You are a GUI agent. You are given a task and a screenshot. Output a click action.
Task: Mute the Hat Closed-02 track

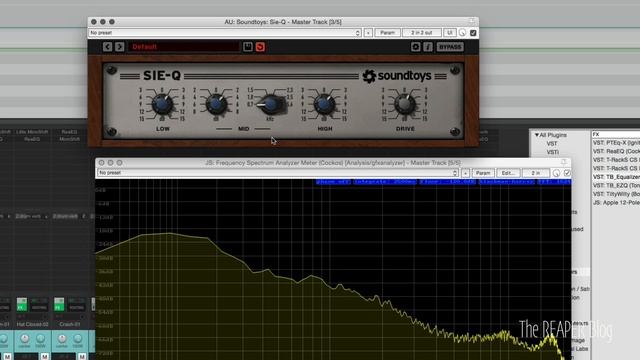(44, 357)
